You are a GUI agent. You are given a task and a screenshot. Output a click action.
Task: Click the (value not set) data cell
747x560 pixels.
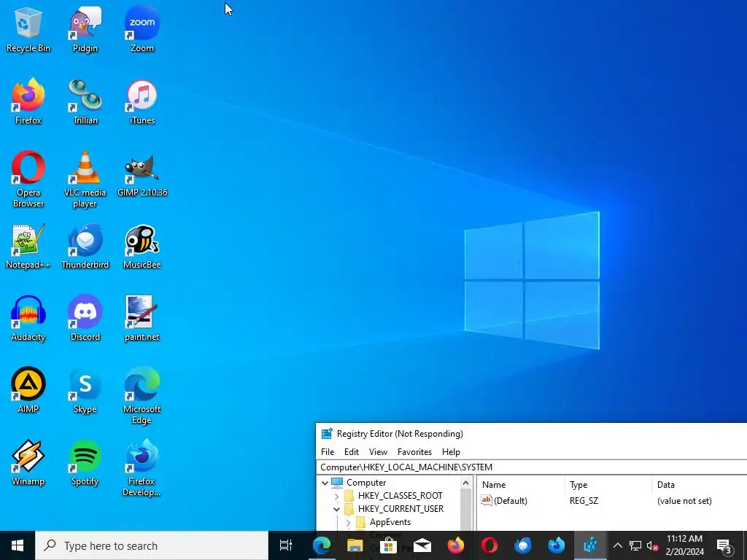coord(684,501)
